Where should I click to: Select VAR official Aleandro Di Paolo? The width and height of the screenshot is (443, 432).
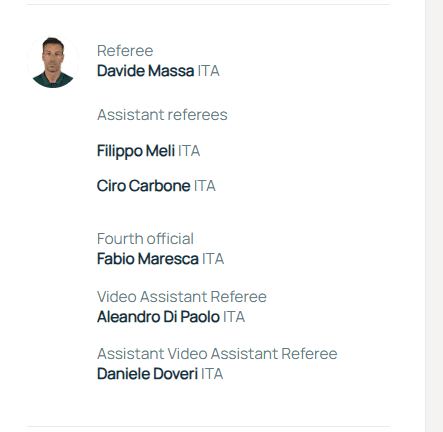[x=158, y=317]
